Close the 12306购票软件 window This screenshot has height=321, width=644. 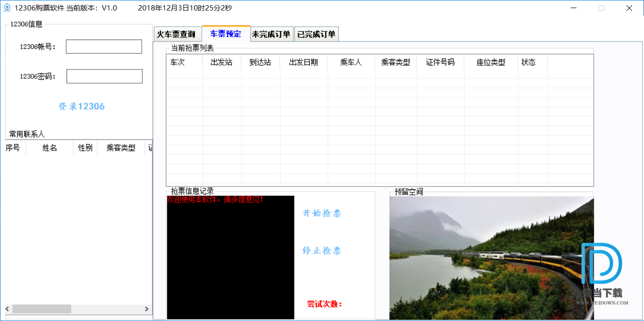[x=629, y=8]
